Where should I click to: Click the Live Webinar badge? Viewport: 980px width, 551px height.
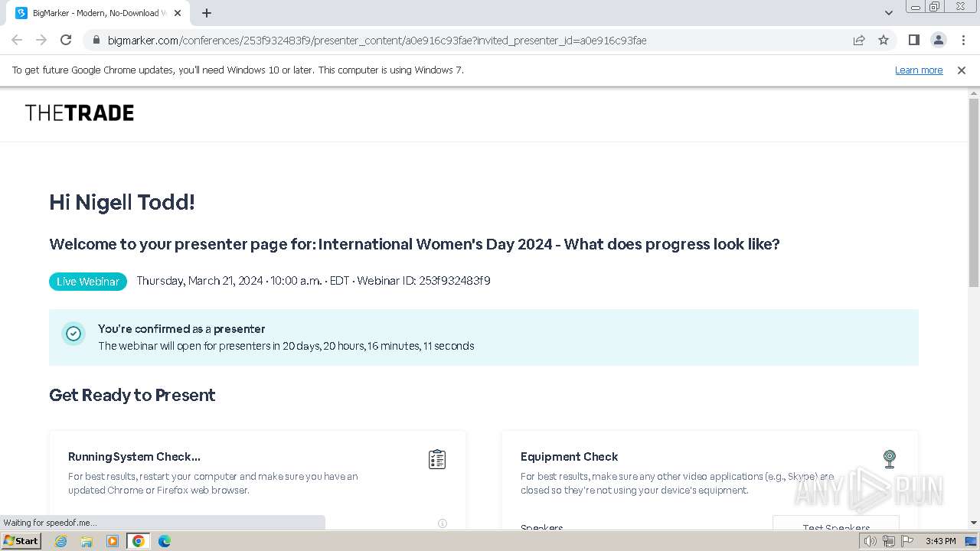tap(88, 282)
